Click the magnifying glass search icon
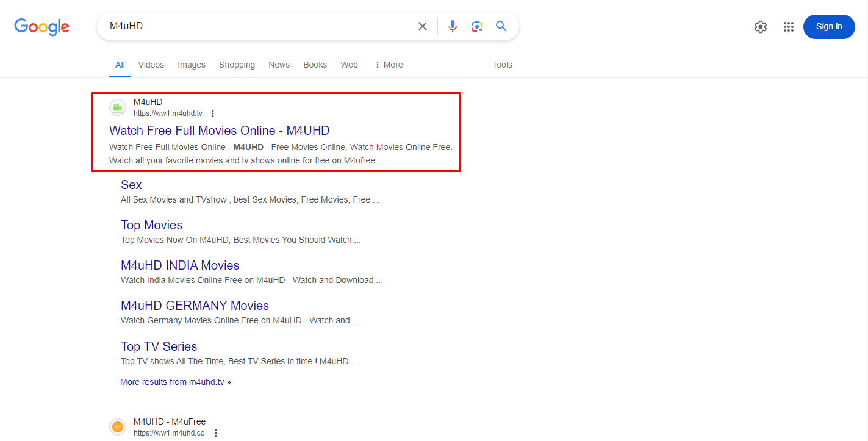Viewport: 868px width, 441px height. click(x=501, y=26)
